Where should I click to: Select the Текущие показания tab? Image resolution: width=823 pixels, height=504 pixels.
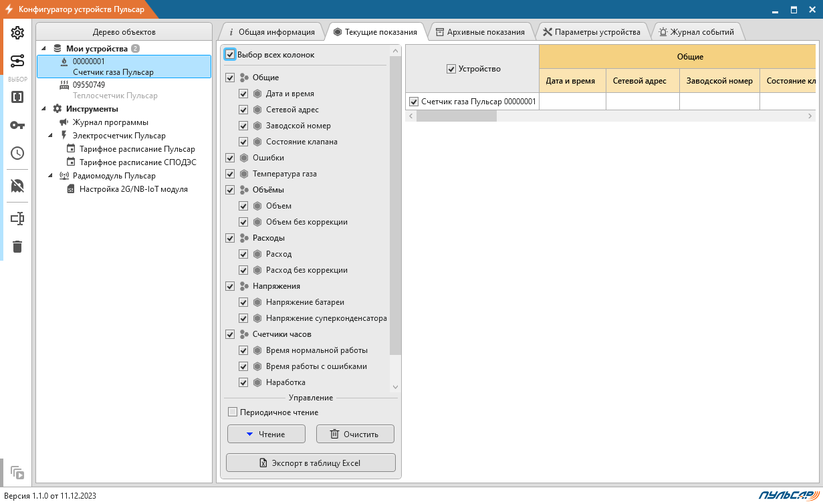tap(375, 31)
